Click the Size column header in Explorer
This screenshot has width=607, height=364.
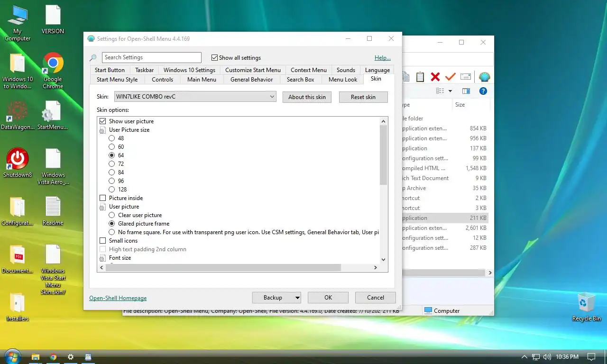tap(470, 105)
